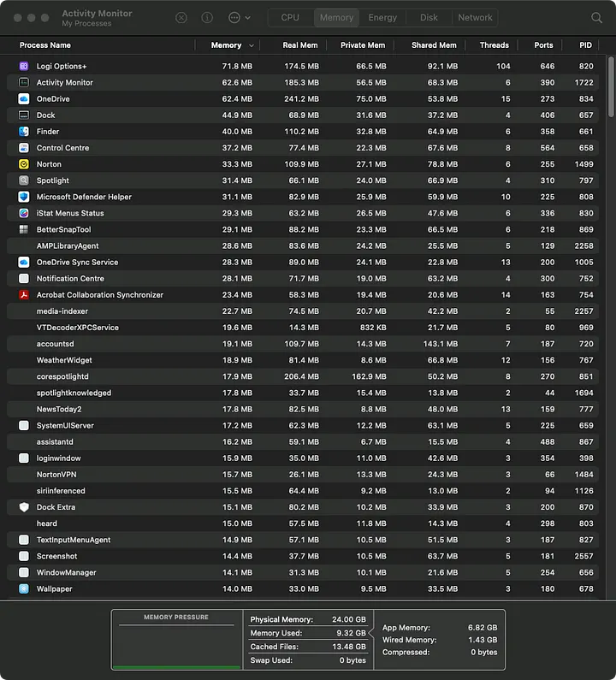Viewport: 616px width, 680px height.
Task: Open the Network tab
Action: tap(475, 18)
